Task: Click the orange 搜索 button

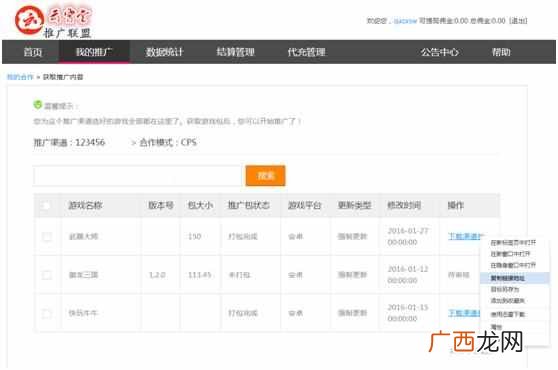Action: pos(265,176)
